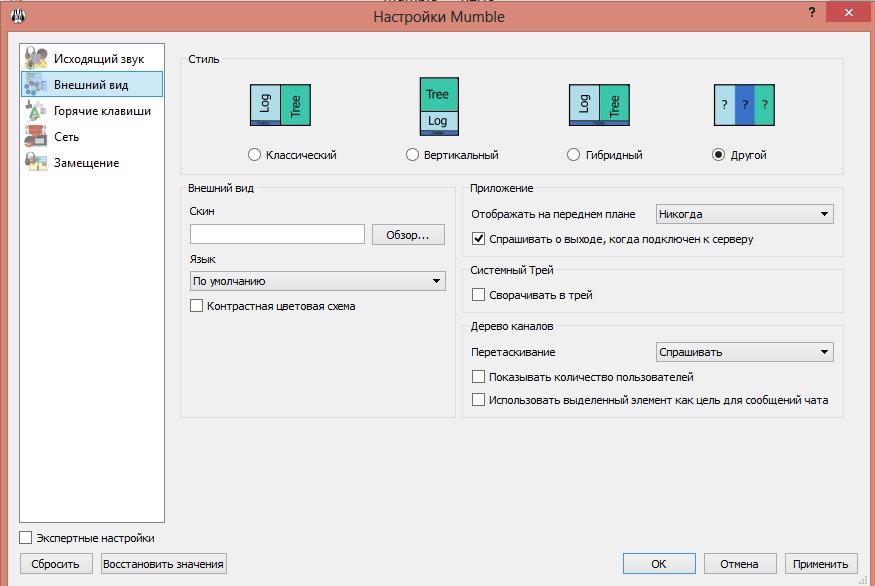This screenshot has height=586, width=875.
Task: Click the Сеть sidebar icon
Action: point(36,137)
